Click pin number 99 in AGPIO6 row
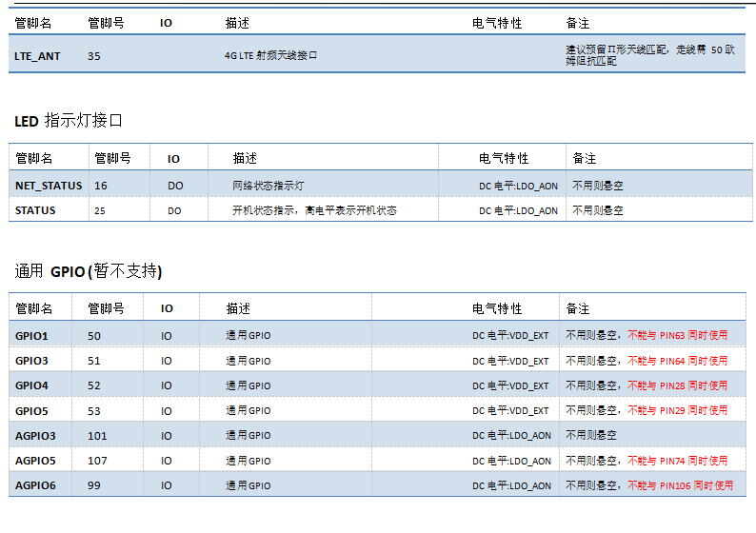 tap(94, 485)
